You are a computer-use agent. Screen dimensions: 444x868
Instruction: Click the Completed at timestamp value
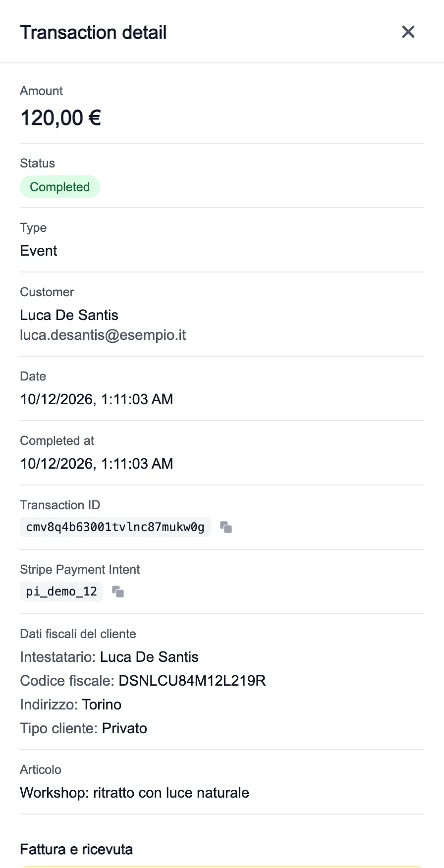pos(97,464)
